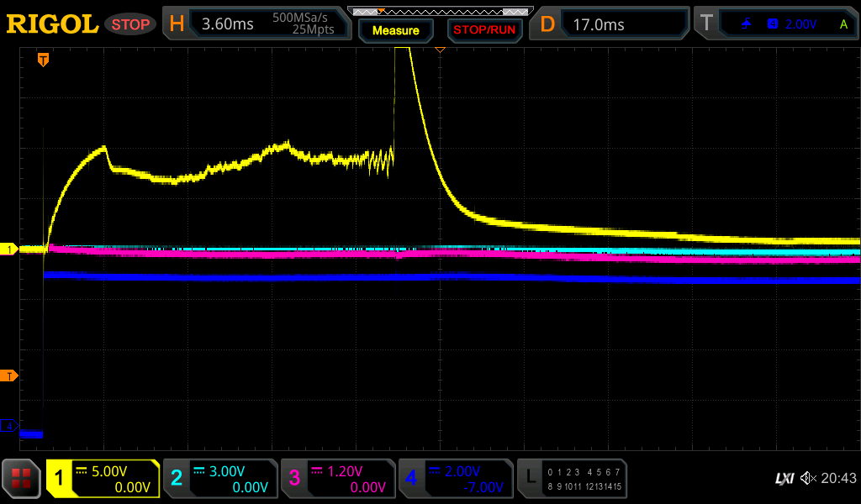Toggle channel 3 with the magenta 1.20V box
Image resolution: width=861 pixels, height=504 pixels.
click(x=338, y=479)
